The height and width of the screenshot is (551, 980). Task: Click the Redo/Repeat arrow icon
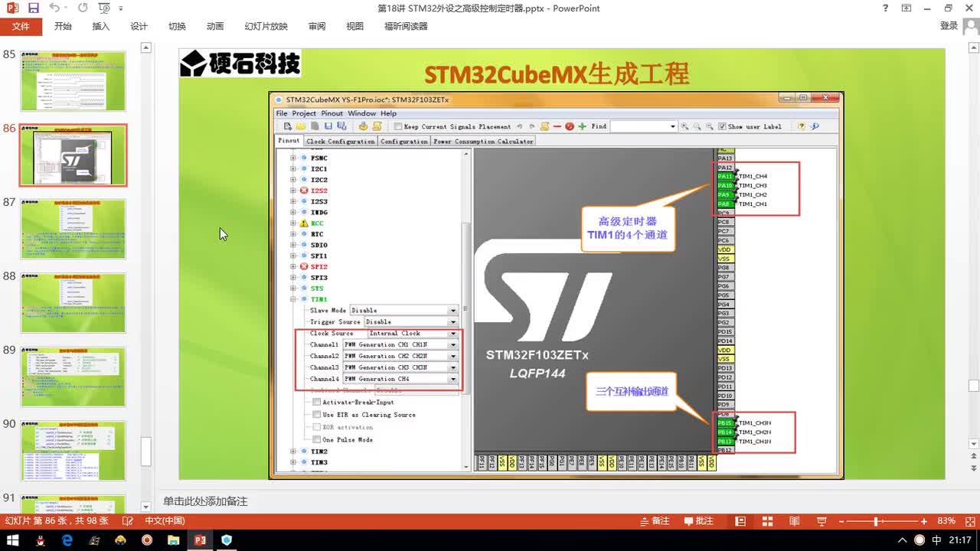tap(82, 8)
